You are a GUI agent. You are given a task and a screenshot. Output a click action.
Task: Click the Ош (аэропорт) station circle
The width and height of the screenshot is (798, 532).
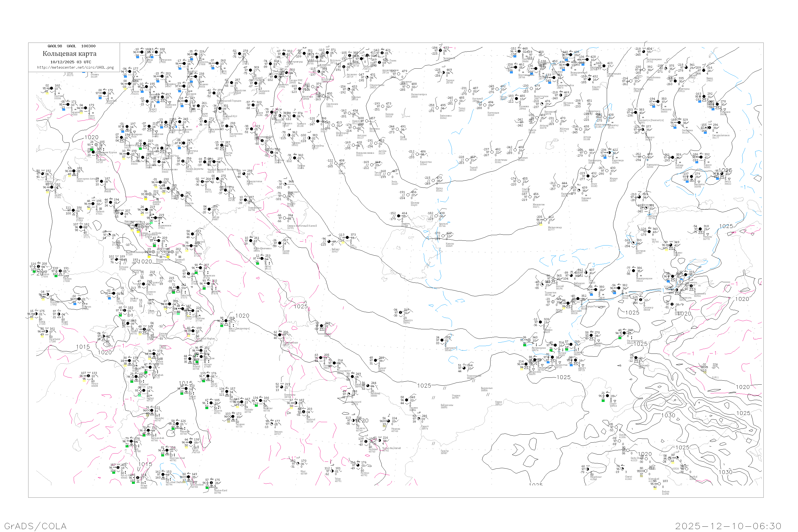[624, 333]
